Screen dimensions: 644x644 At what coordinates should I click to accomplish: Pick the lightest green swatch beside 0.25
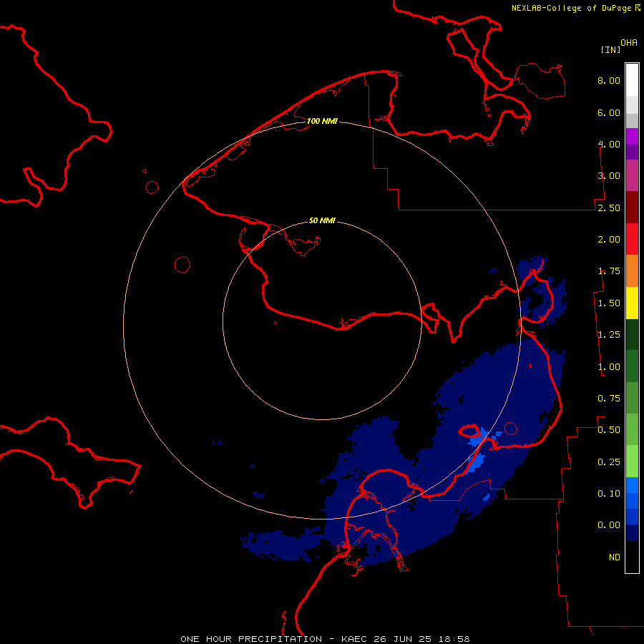point(632,462)
